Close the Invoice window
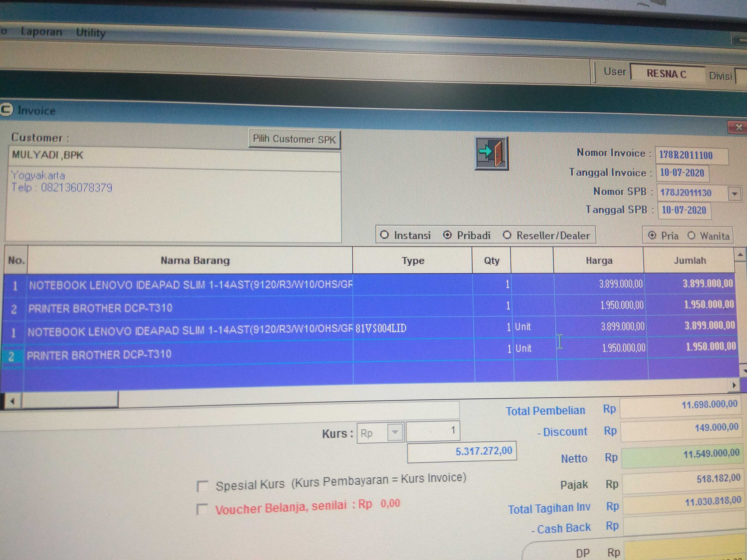The image size is (747, 560). tap(739, 127)
